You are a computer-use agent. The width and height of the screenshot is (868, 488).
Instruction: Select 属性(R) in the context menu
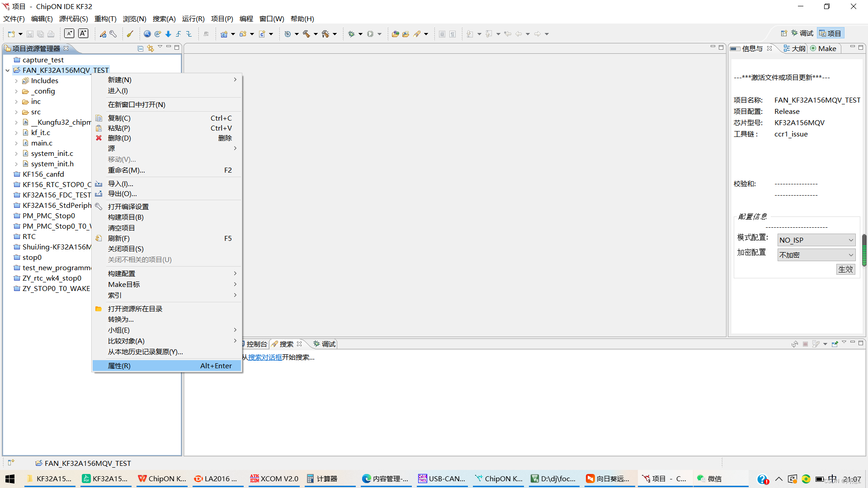(119, 366)
